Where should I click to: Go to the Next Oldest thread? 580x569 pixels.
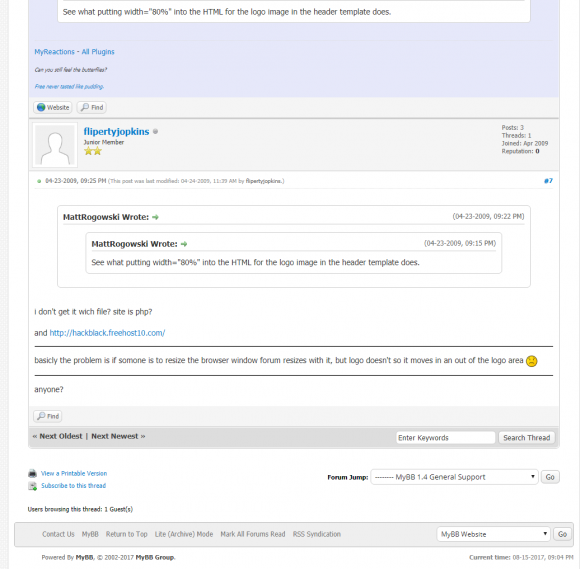(x=61, y=436)
